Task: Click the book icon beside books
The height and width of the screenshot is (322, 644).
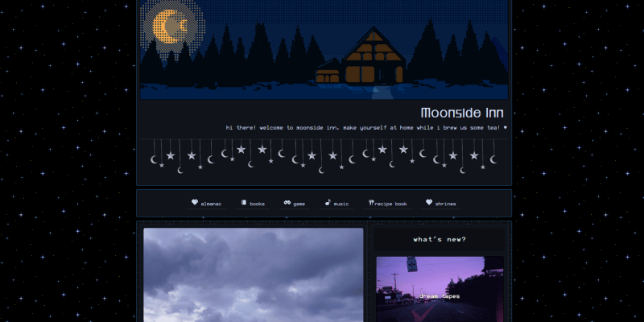Action: 243,203
